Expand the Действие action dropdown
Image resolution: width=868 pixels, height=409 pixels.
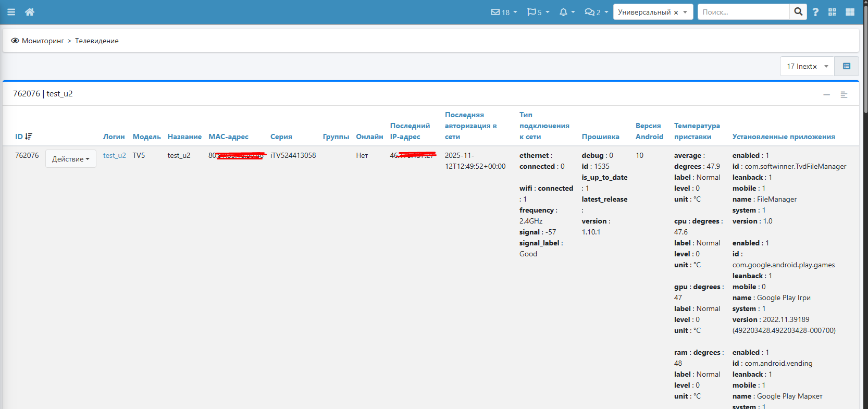[70, 159]
